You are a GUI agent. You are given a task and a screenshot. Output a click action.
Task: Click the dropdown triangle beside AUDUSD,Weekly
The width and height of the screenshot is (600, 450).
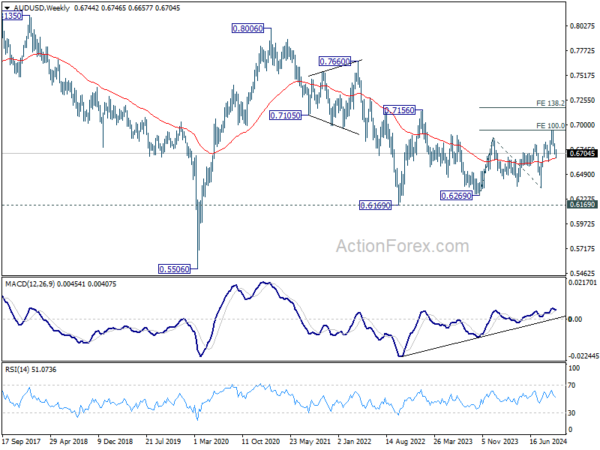tap(7, 8)
